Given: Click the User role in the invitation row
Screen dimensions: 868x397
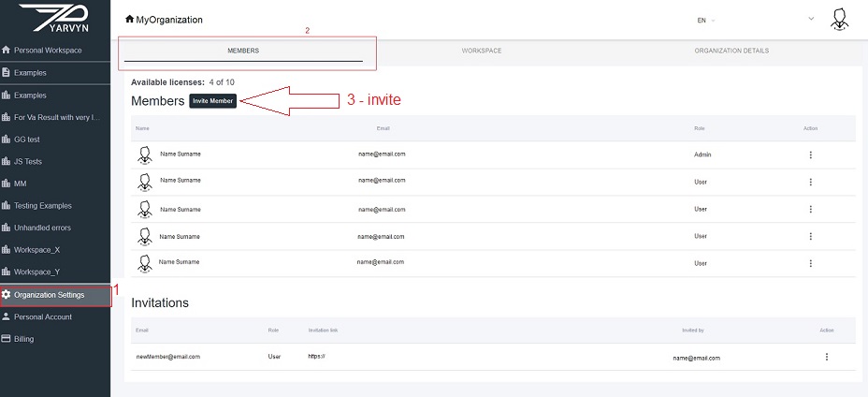Looking at the screenshot, I should [x=274, y=357].
